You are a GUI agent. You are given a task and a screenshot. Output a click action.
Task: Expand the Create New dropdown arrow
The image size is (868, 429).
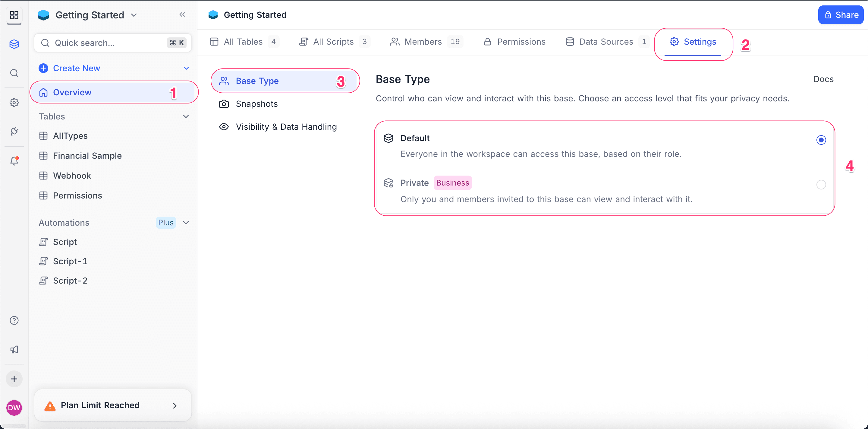pyautogui.click(x=186, y=68)
